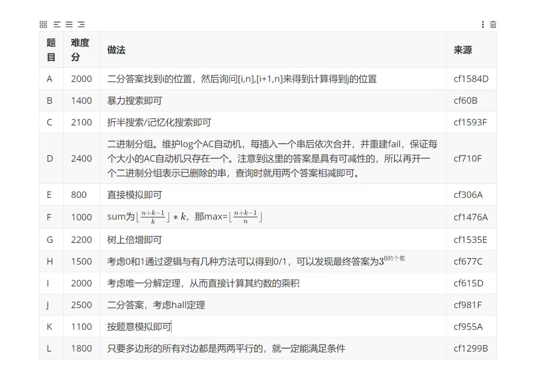Screen dimensions: 543x392
Task: Click the difficulty 1400 cell
Action: tap(81, 100)
